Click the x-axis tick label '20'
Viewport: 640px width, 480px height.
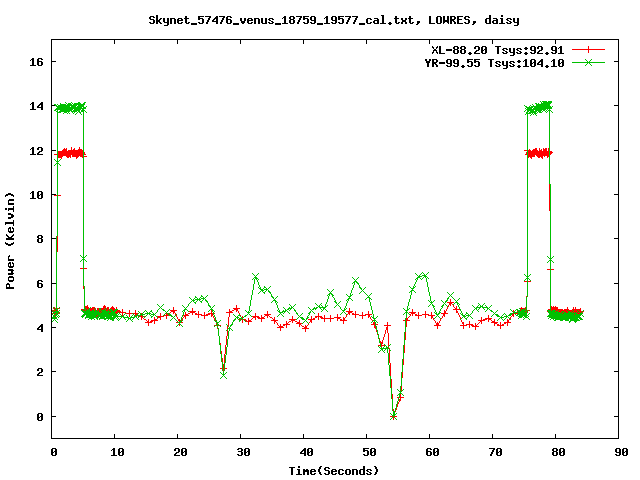tap(180, 452)
